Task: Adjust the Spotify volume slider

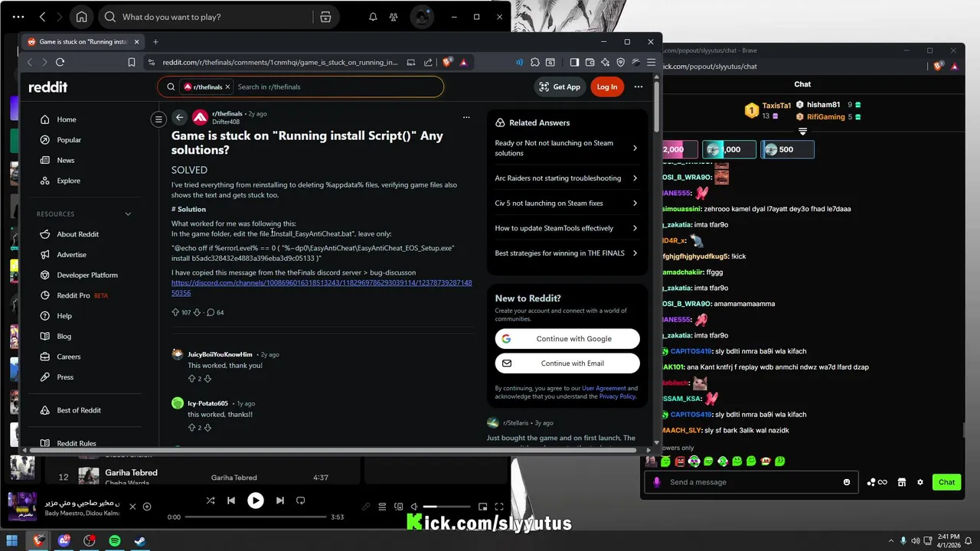Action: (446, 507)
